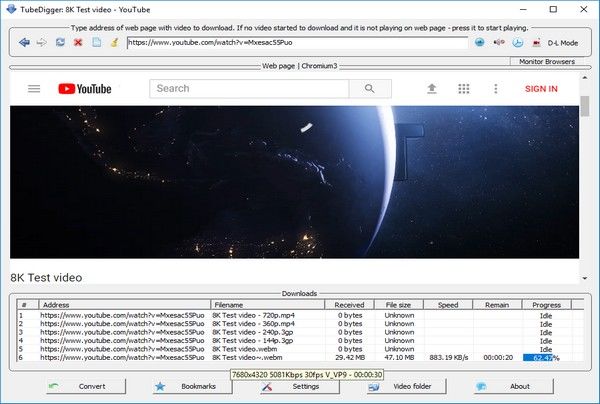The width and height of the screenshot is (600, 404).
Task: Click SIGN IN on YouTube
Action: pos(541,89)
